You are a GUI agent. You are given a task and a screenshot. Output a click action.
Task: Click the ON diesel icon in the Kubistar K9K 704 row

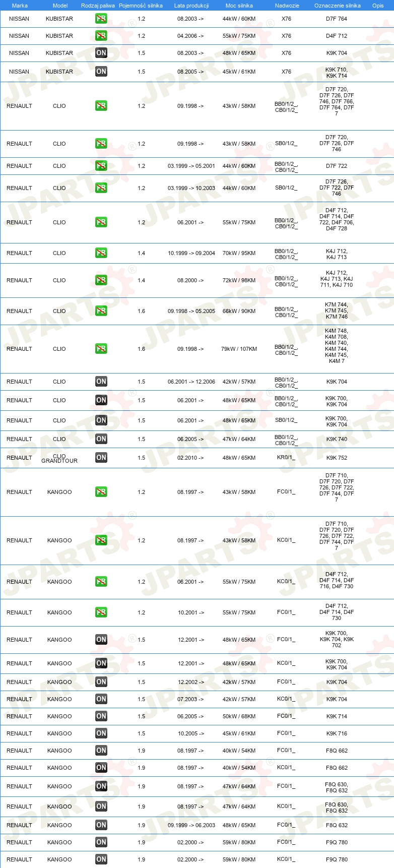101,53
